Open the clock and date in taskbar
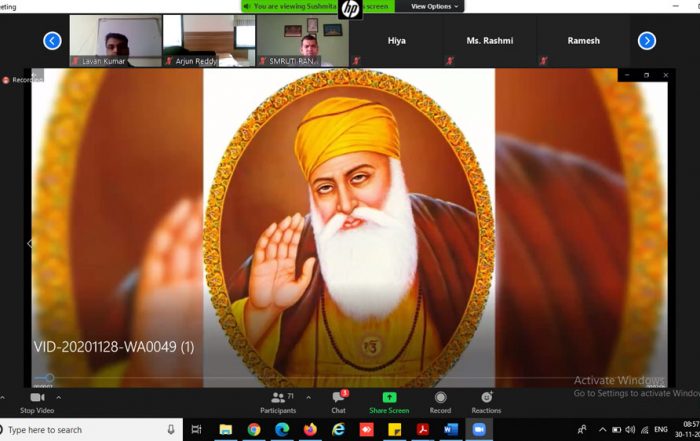Image resolution: width=700 pixels, height=441 pixels. click(688, 429)
